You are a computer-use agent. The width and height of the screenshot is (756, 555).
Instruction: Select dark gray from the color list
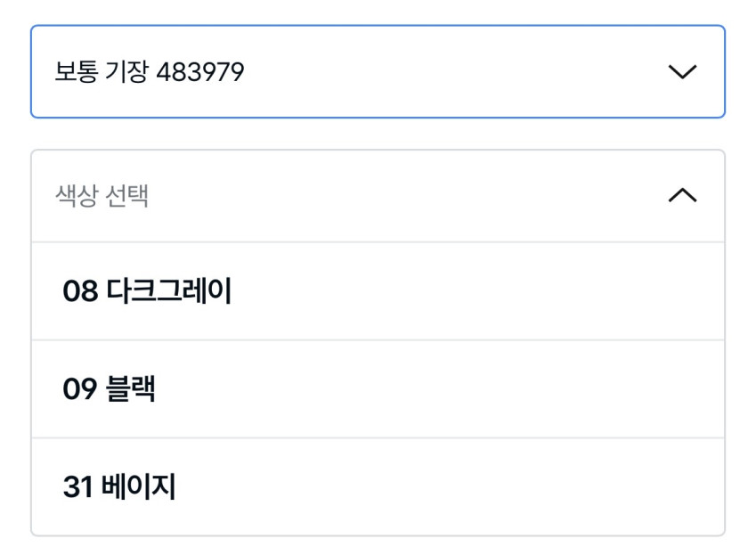click(x=378, y=291)
